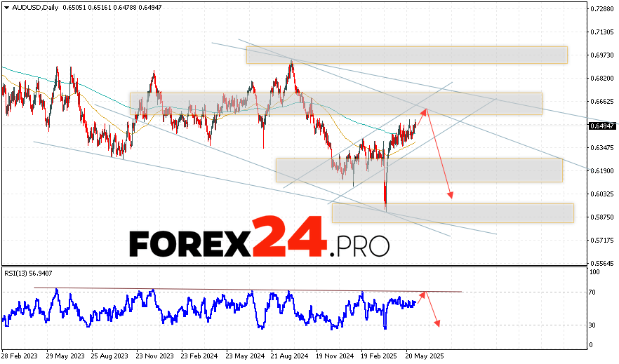Click the 0.72805 price axis label
Viewport: 619px width, 364px height.
(x=603, y=9)
